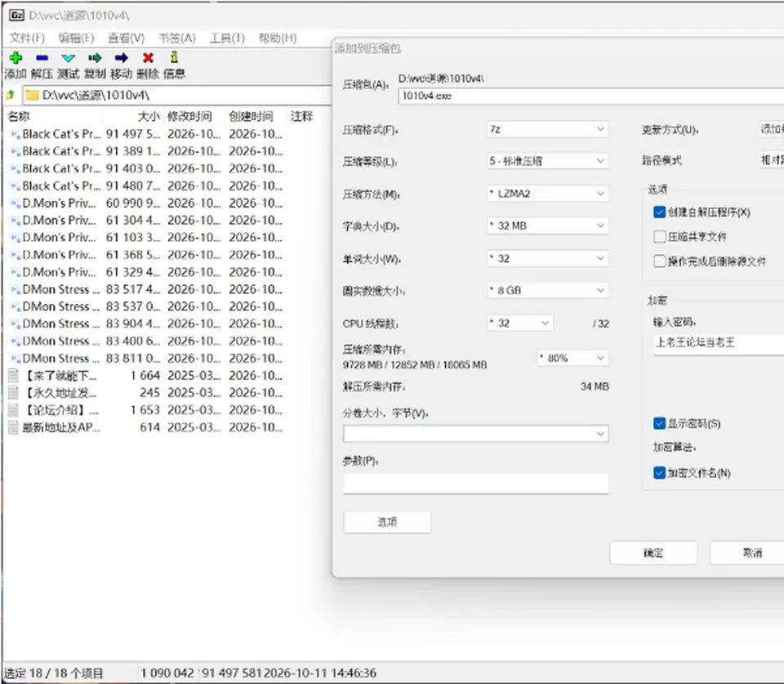The width and height of the screenshot is (784, 684).
Task: Toggle the 加密文件名(N) checkbox
Action: click(x=660, y=473)
